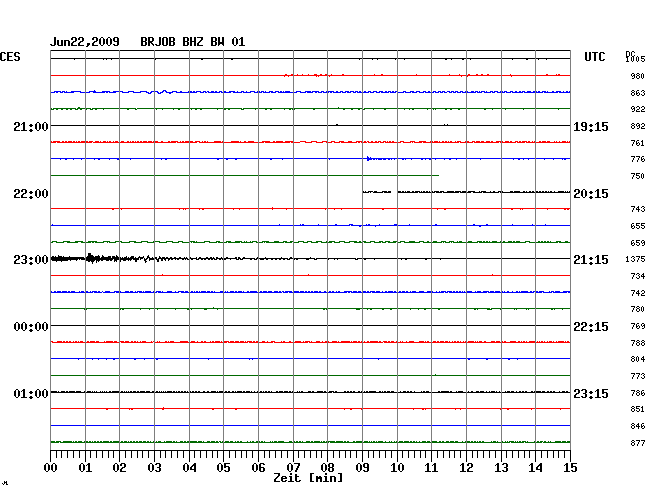The image size is (650, 494).
Task: Select the DC value '734'
Action: point(638,276)
